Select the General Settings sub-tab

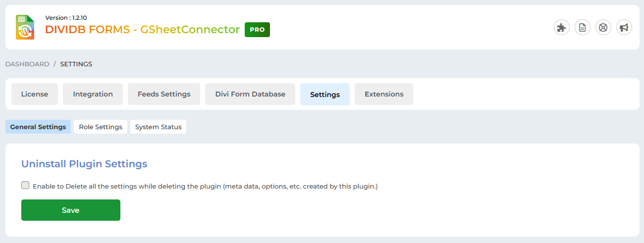point(38,127)
